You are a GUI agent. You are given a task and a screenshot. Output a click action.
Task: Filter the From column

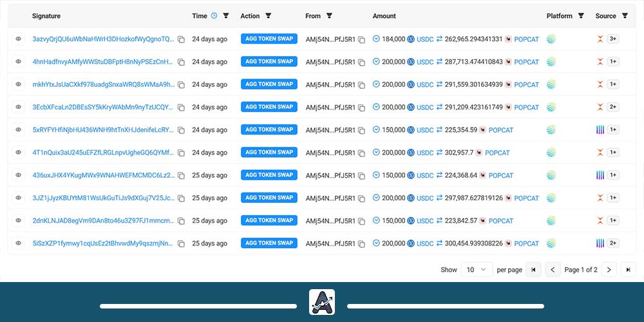(329, 15)
